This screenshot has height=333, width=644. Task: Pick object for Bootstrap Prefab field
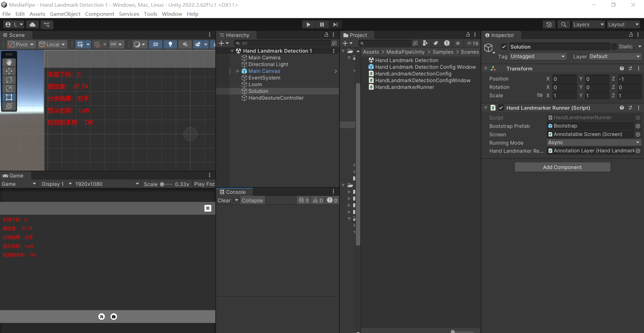tap(638, 126)
